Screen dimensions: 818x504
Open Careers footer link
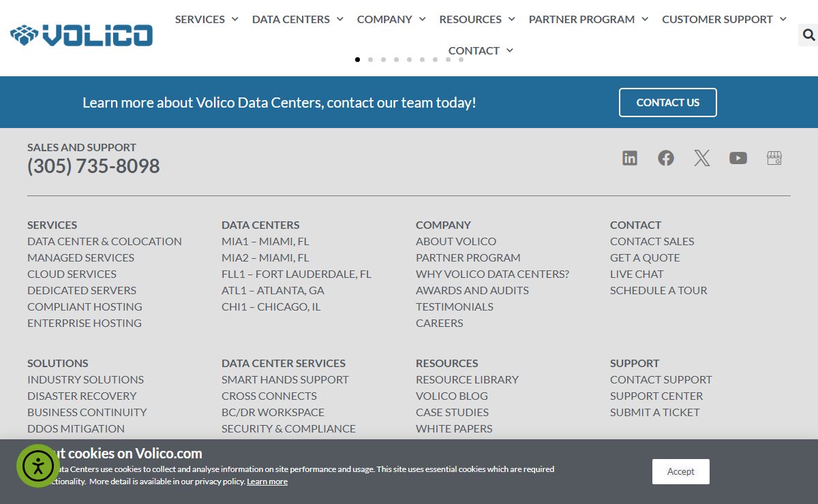point(440,323)
